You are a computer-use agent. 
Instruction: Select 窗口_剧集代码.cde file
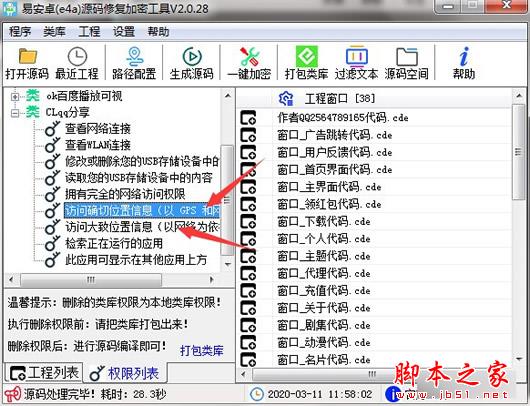[x=324, y=326]
